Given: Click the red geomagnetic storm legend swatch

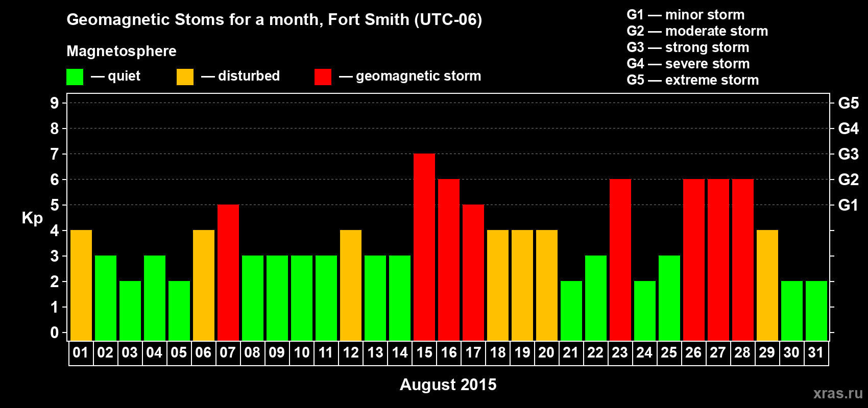Looking at the screenshot, I should coord(323,77).
